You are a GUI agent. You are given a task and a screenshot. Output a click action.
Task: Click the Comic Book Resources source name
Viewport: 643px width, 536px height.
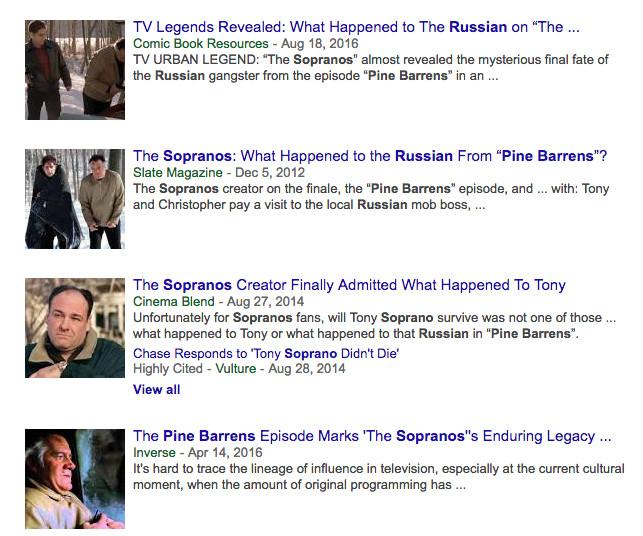point(200,44)
